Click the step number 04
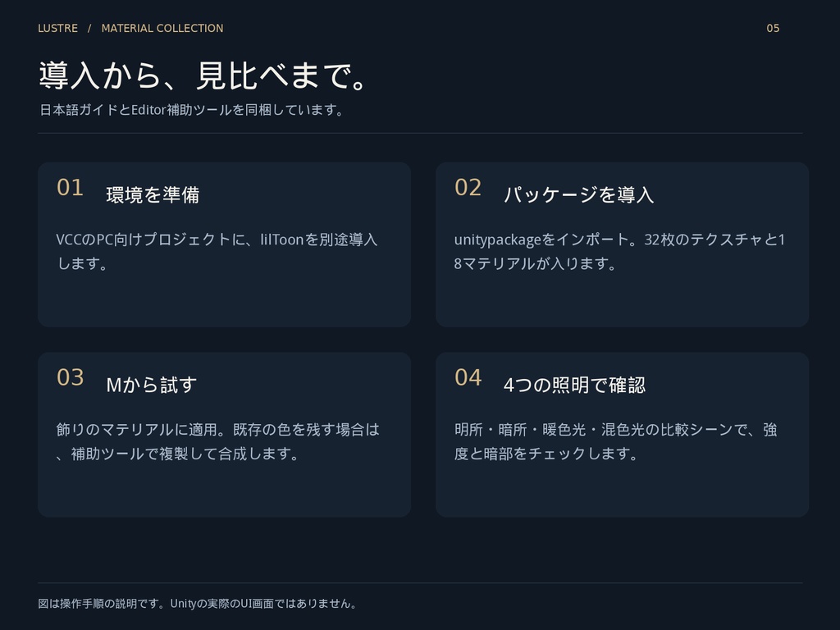The image size is (840, 630). [468, 377]
